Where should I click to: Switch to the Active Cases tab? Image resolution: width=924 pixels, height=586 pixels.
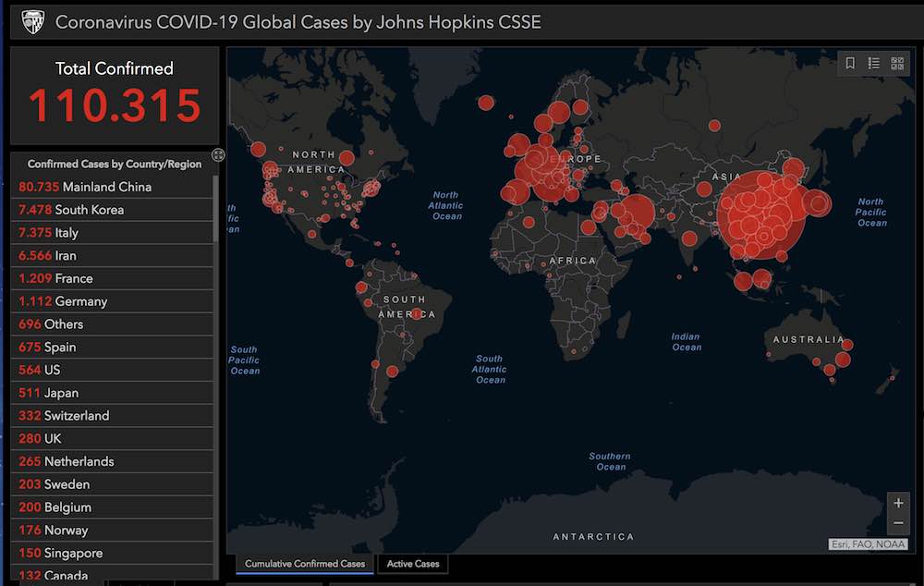point(413,564)
